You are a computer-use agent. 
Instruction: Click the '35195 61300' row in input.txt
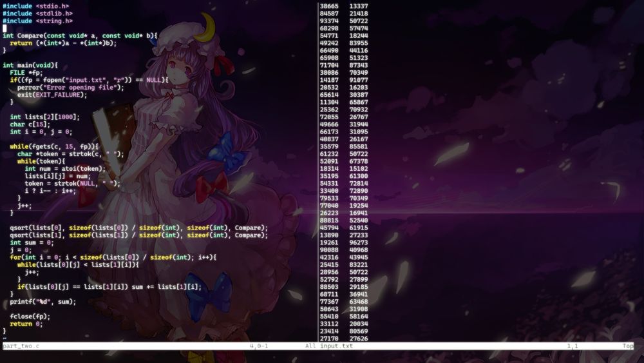(x=344, y=177)
